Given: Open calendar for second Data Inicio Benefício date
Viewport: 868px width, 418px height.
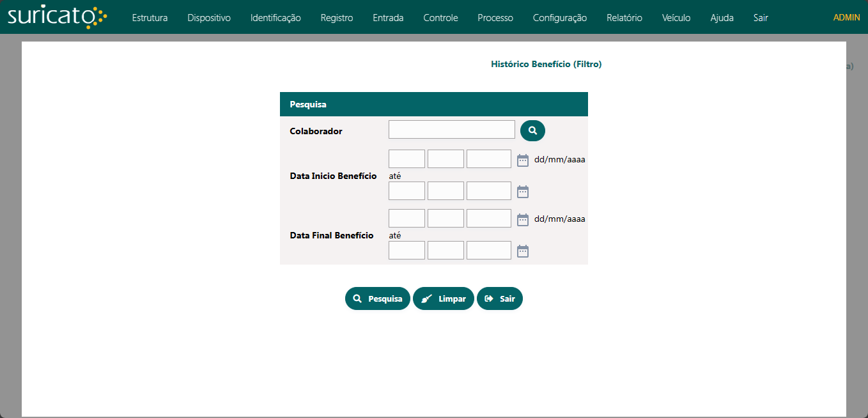Looking at the screenshot, I should (523, 192).
